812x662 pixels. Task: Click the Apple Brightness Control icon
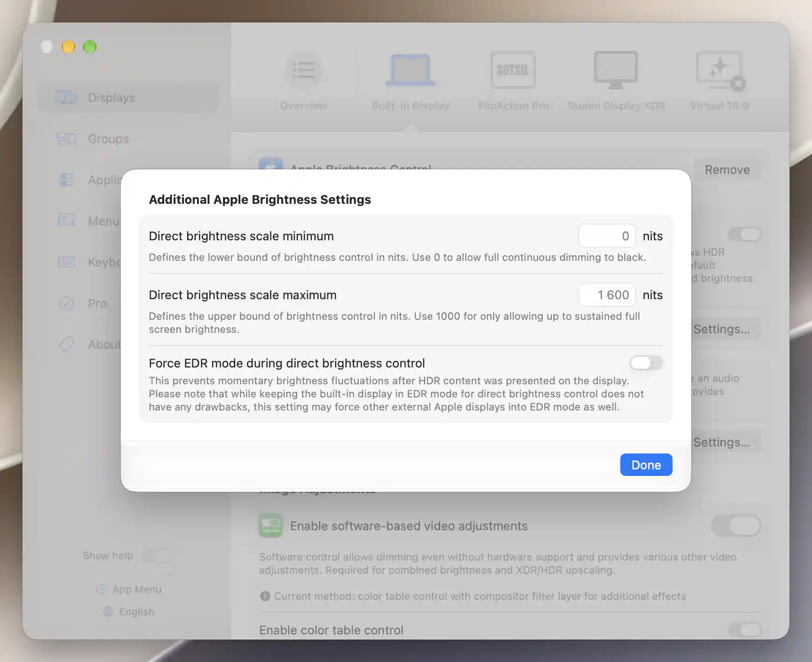[x=270, y=163]
